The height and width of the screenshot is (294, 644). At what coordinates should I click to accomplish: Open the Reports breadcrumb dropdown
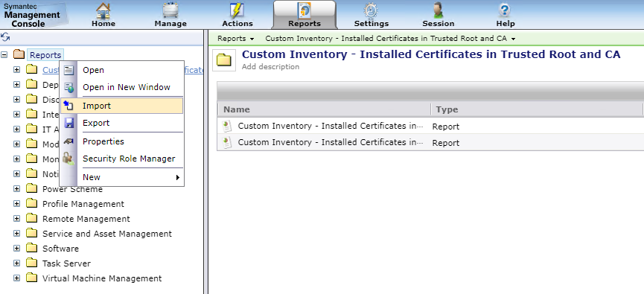(236, 39)
